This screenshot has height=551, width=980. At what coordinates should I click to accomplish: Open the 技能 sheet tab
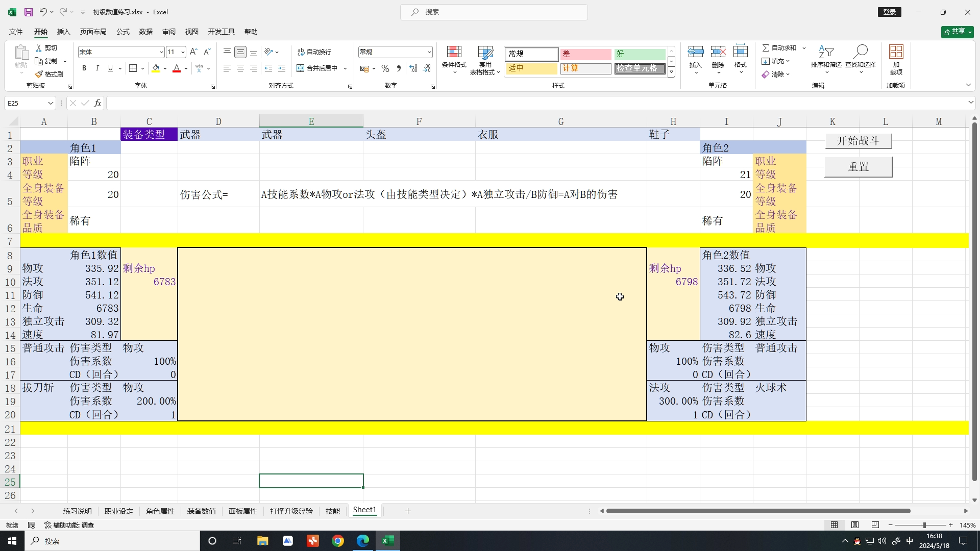point(332,510)
